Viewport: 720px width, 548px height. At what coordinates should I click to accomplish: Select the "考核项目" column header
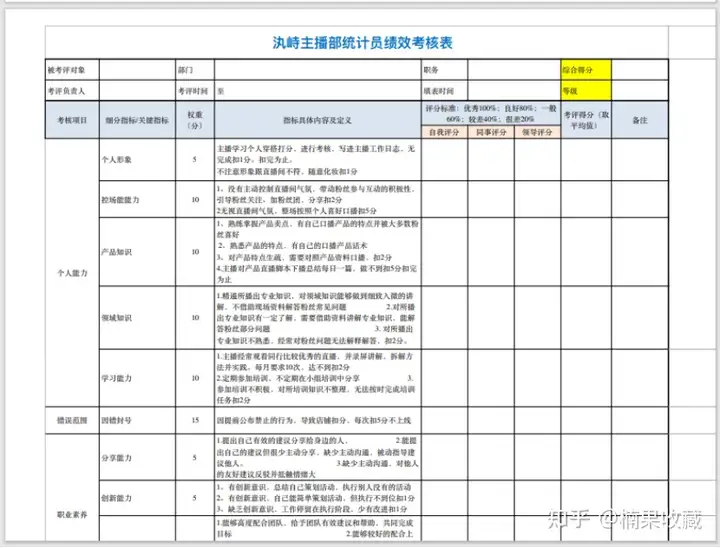72,120
